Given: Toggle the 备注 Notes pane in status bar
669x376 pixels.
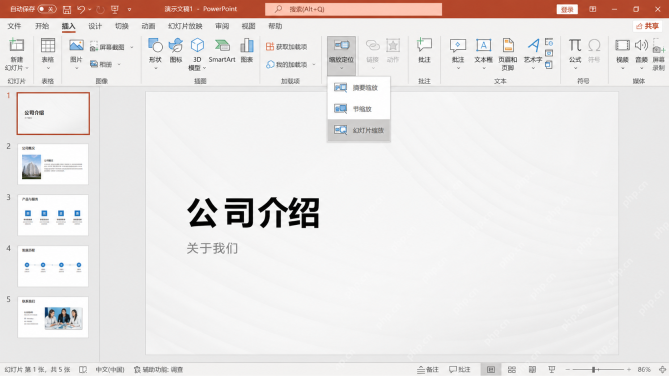Looking at the screenshot, I should pyautogui.click(x=428, y=370).
